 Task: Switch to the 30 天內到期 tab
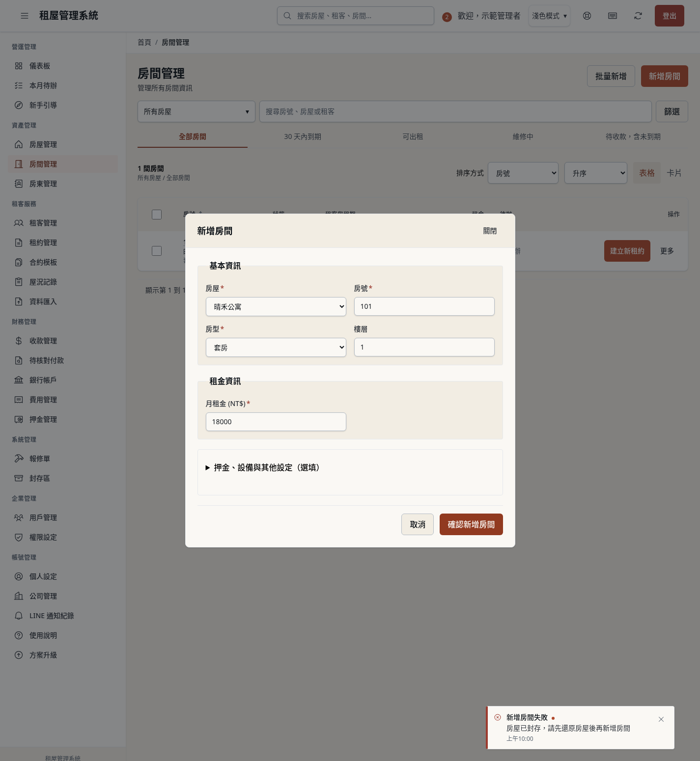coord(303,136)
